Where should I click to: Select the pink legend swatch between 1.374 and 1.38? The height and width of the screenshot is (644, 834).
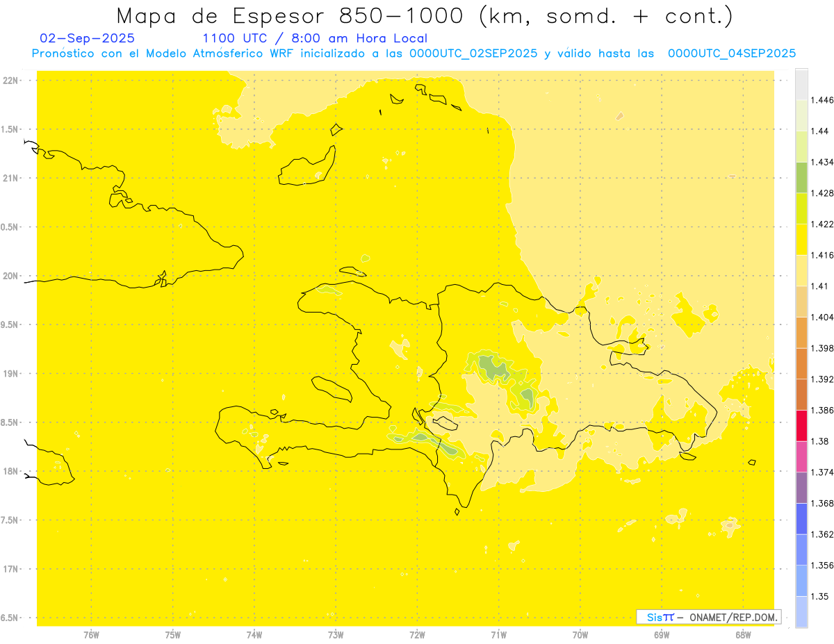pos(801,456)
